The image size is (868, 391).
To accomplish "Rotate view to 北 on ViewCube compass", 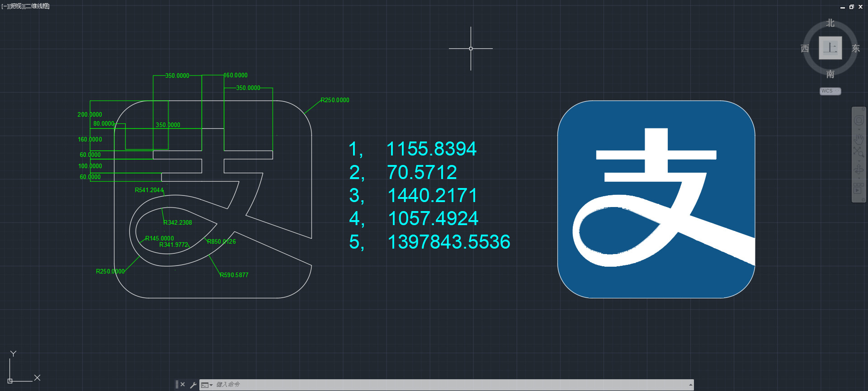I will 830,23.
